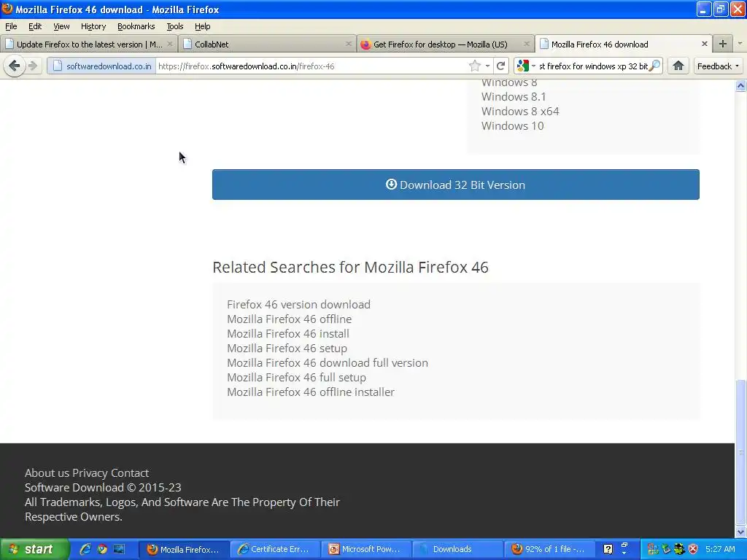Go to the Home page icon
Image resolution: width=747 pixels, height=560 pixels.
[678, 66]
